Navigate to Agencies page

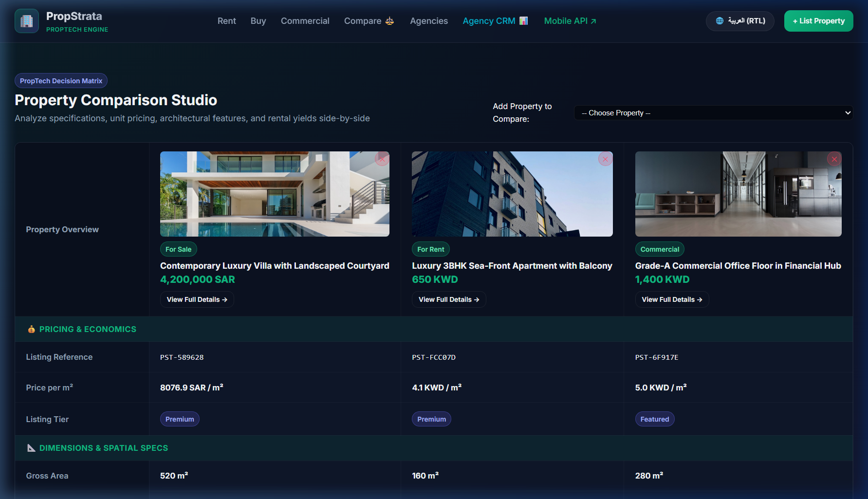tap(429, 21)
